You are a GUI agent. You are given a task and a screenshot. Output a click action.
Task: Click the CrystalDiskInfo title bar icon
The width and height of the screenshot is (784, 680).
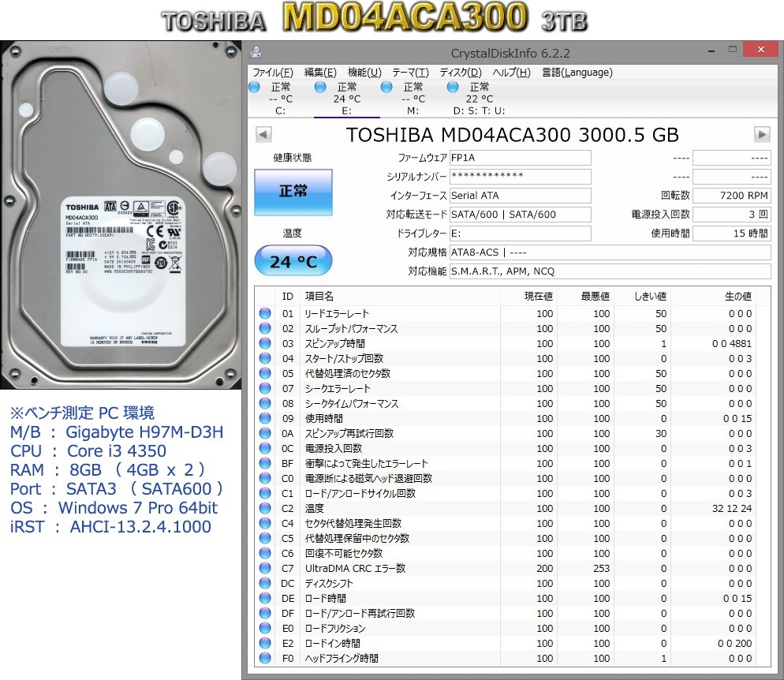pyautogui.click(x=256, y=52)
